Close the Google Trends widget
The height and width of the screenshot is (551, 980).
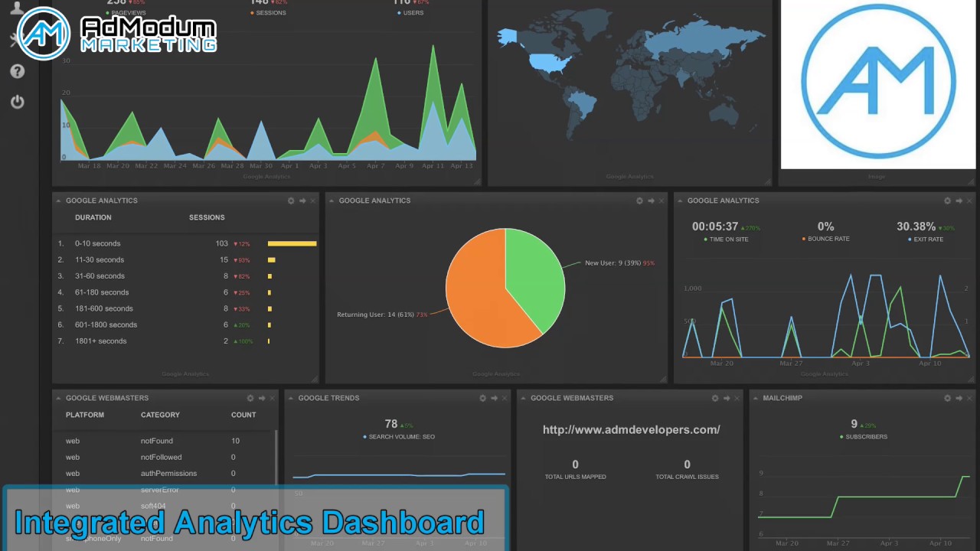[504, 398]
